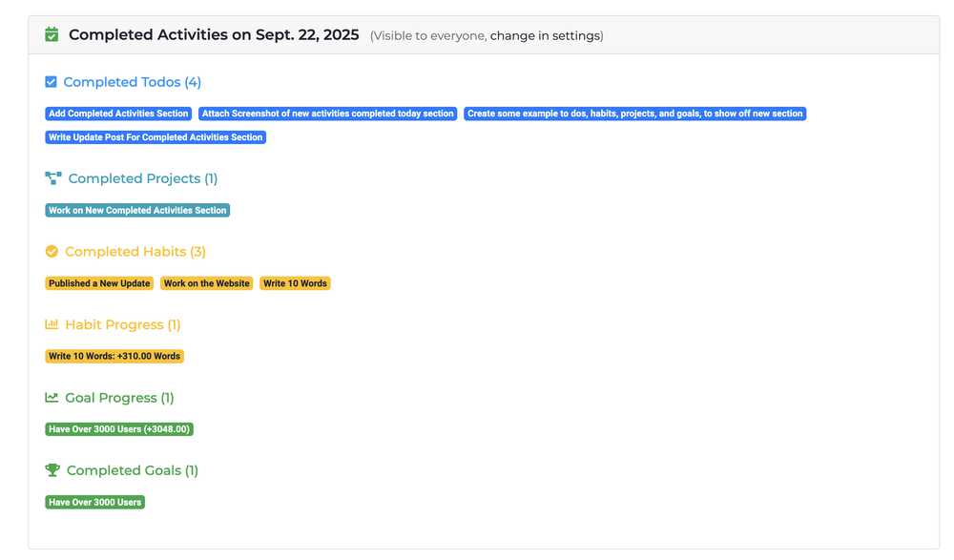
Task: Click the trophy icon next to Completed Goals
Action: [51, 469]
